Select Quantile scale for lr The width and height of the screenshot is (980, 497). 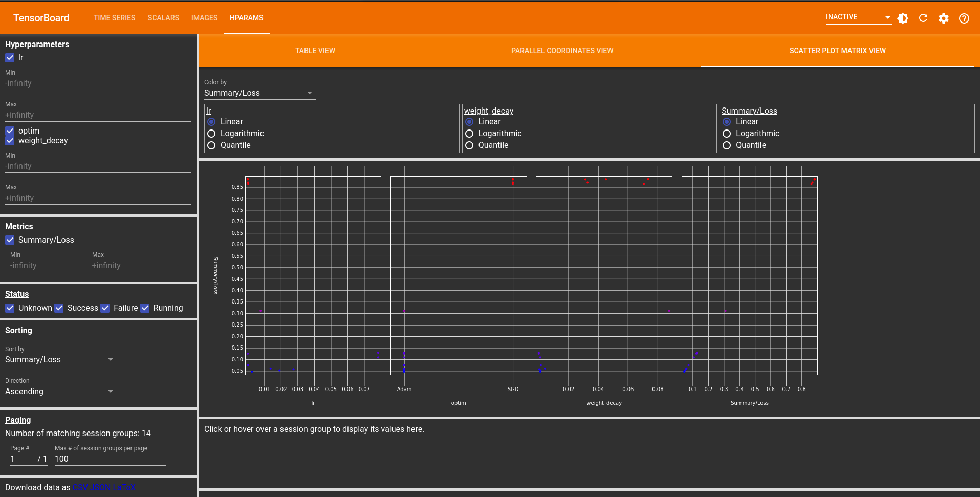point(211,145)
